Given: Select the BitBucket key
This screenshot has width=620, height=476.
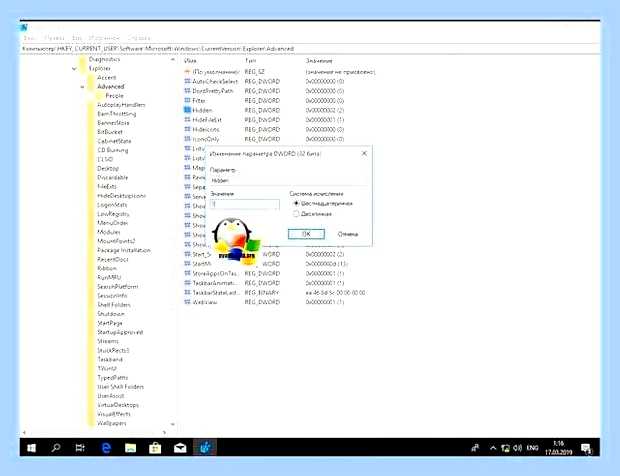Looking at the screenshot, I should pos(110,132).
